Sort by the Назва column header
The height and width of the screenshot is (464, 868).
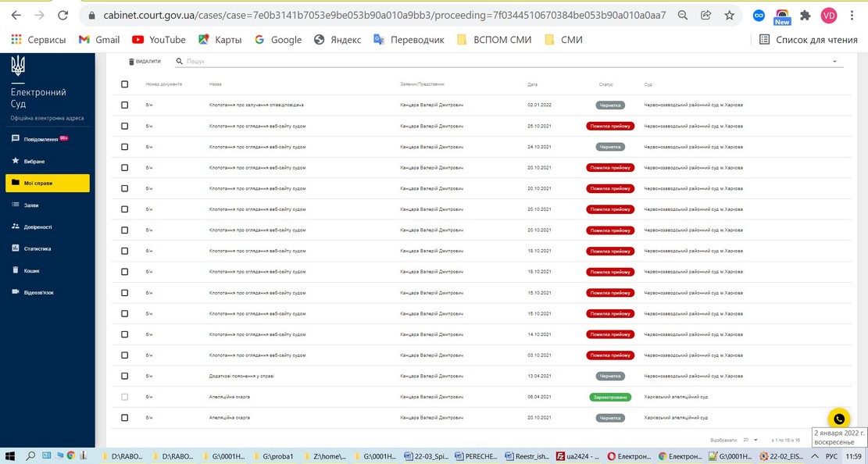click(216, 84)
